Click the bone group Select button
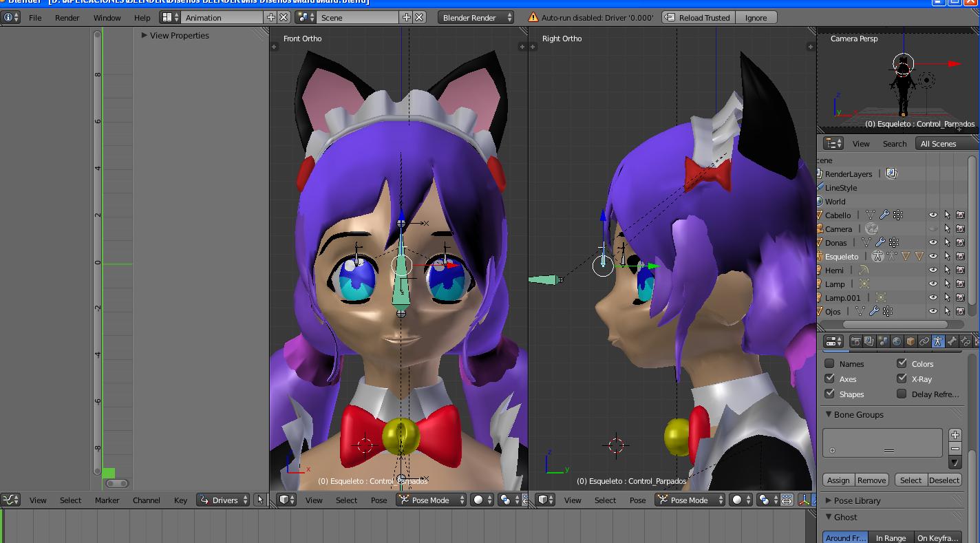980x543 pixels. coord(910,480)
